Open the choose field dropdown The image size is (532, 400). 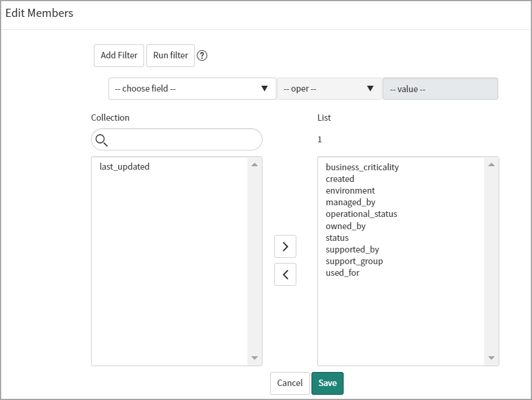click(192, 89)
